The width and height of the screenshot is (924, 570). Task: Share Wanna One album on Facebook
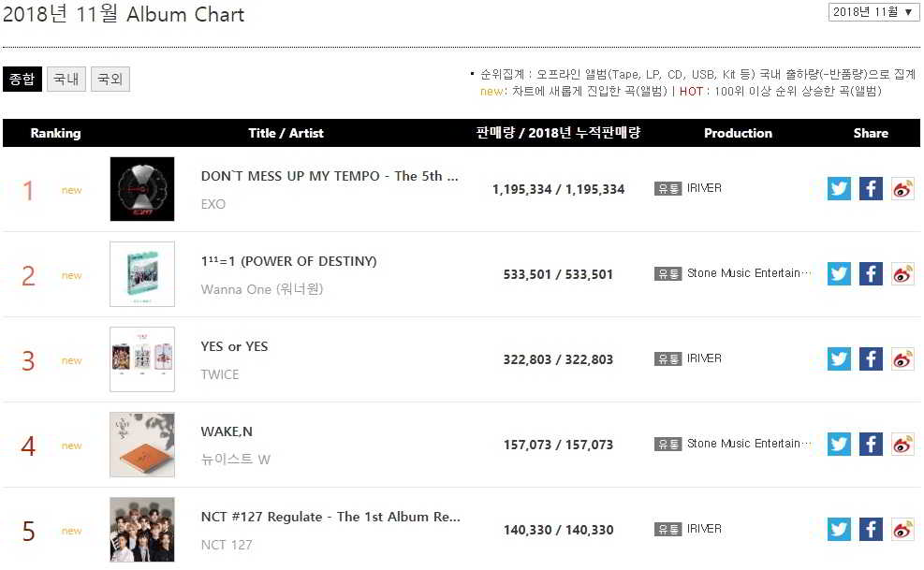(x=871, y=274)
